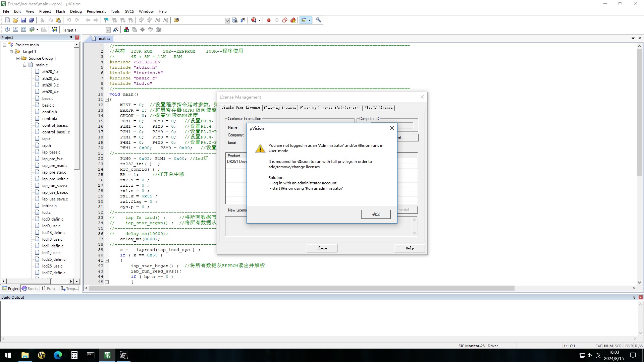
Task: Switch to the Floating License tab
Action: [x=280, y=108]
